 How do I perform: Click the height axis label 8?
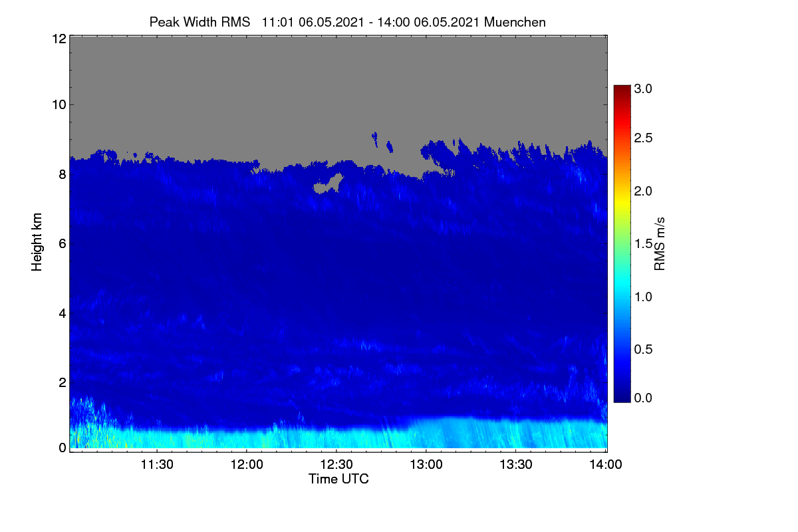[61, 174]
